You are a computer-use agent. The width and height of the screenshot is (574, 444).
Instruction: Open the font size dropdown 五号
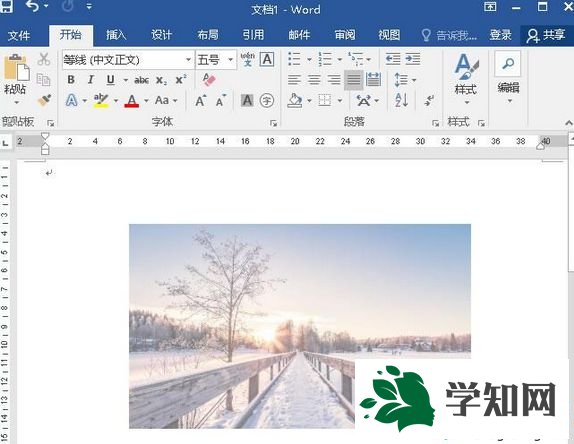tap(216, 60)
